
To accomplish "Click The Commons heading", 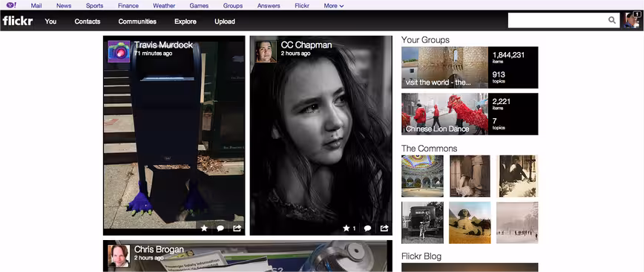I will click(429, 148).
